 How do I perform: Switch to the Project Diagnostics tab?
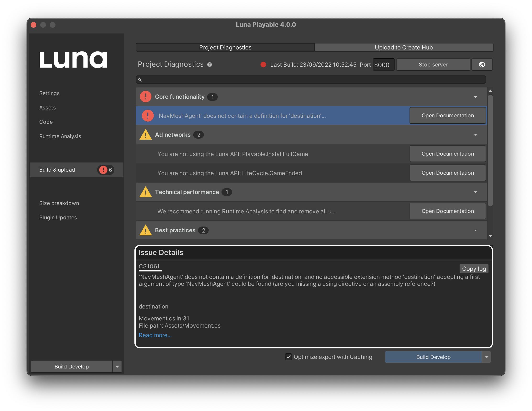(x=225, y=48)
